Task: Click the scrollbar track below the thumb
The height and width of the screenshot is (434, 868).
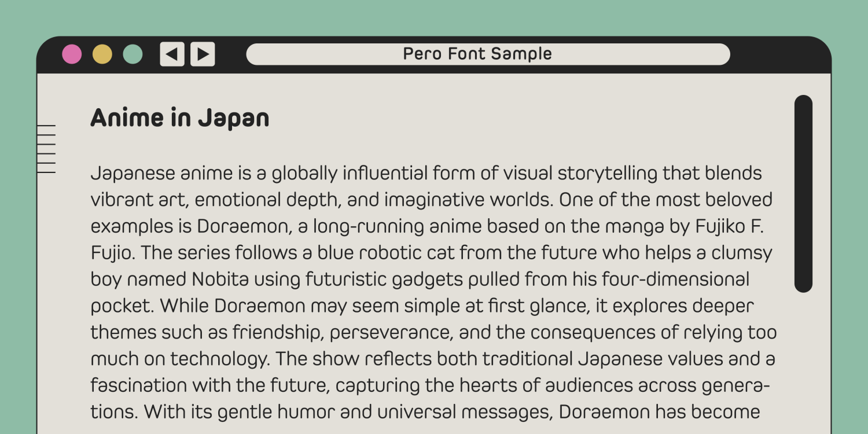Action: pyautogui.click(x=803, y=359)
